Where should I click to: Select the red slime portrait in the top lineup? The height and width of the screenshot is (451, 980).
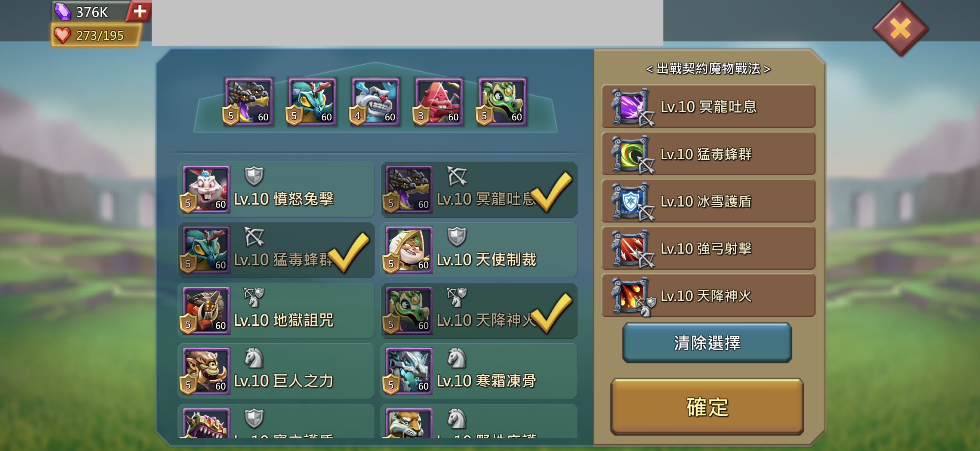439,101
